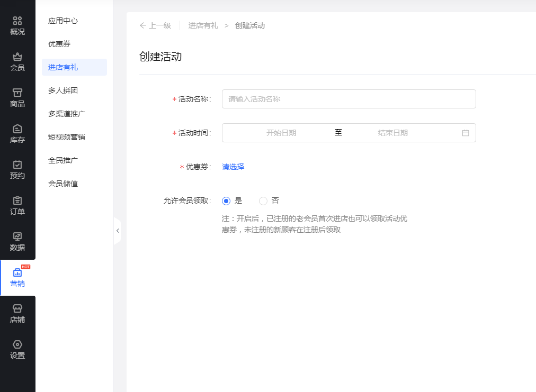Collapse the secondary menu with the chevron handle

click(117, 231)
